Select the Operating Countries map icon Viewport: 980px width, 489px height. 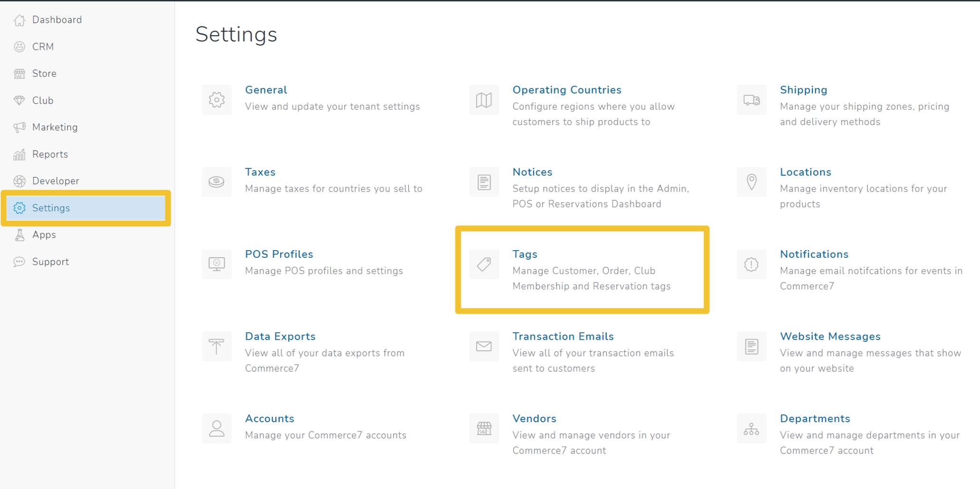[x=484, y=100]
